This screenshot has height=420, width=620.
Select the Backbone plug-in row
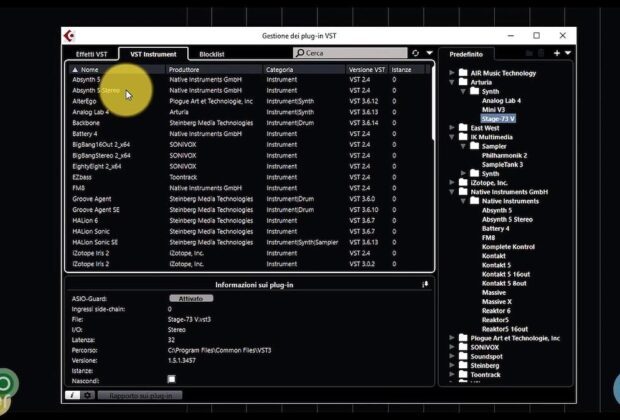pyautogui.click(x=249, y=123)
